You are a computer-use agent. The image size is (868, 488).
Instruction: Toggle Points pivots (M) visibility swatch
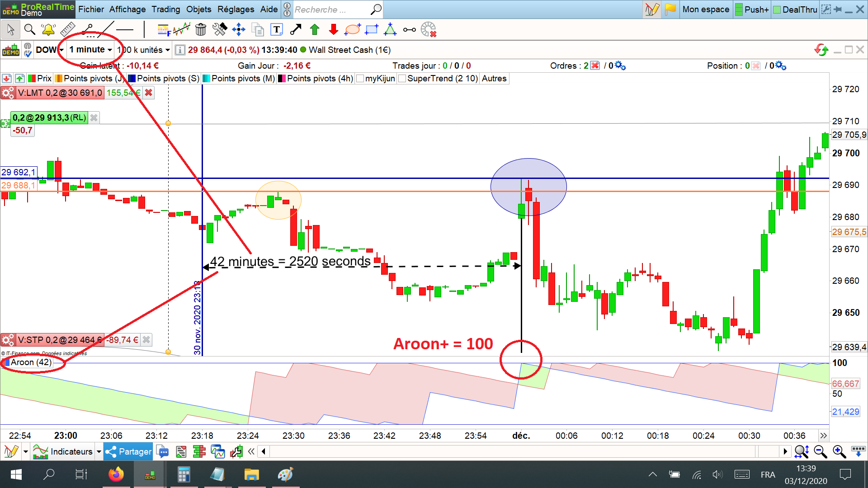coord(207,79)
